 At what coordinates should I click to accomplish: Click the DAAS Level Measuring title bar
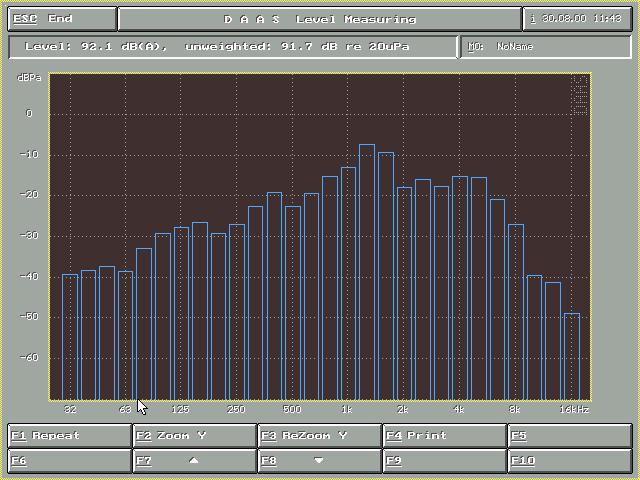(x=319, y=19)
